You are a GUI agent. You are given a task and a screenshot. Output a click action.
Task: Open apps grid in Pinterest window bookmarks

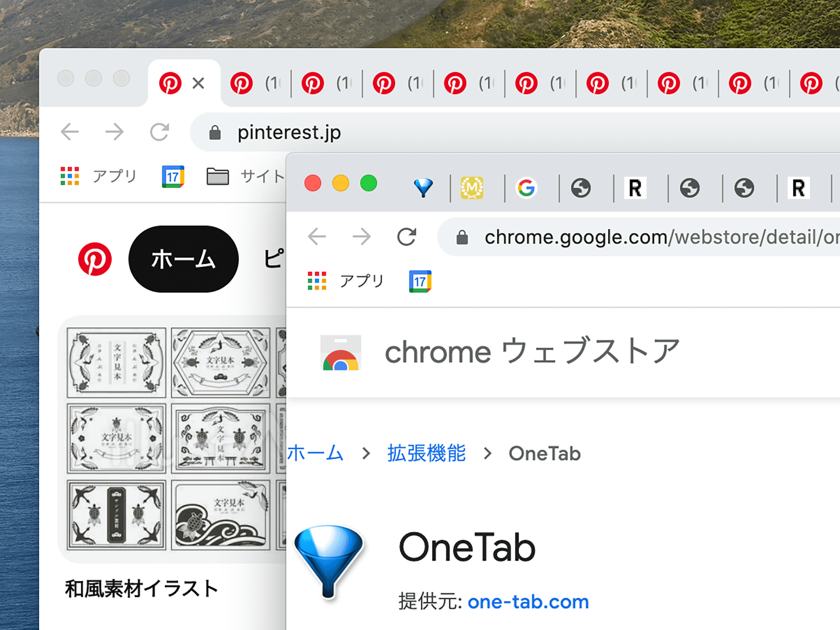click(x=70, y=176)
